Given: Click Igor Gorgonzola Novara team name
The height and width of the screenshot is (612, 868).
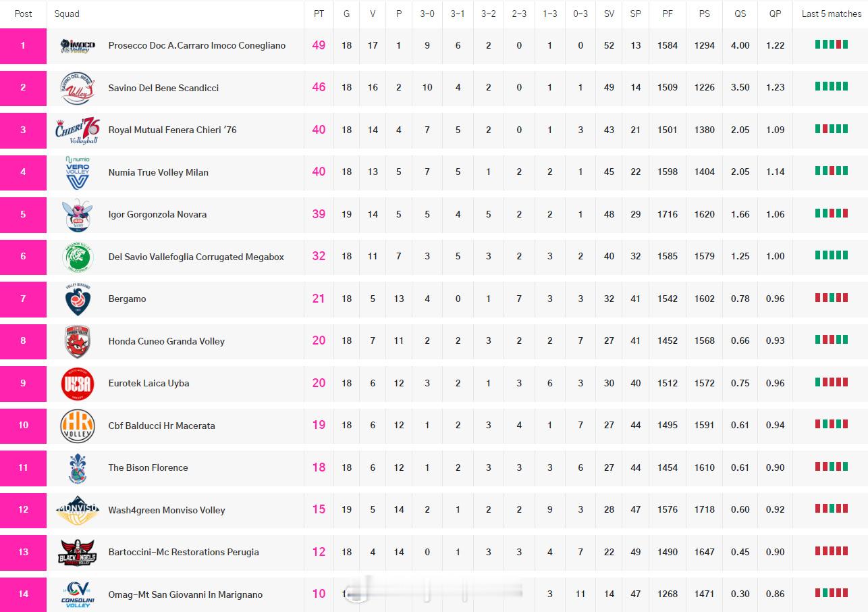Looking at the screenshot, I should (x=158, y=215).
